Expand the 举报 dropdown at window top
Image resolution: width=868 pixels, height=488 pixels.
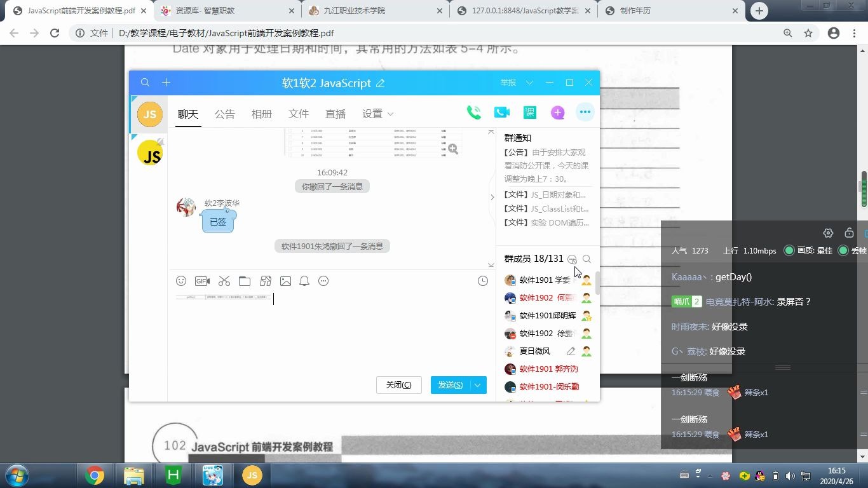(530, 83)
